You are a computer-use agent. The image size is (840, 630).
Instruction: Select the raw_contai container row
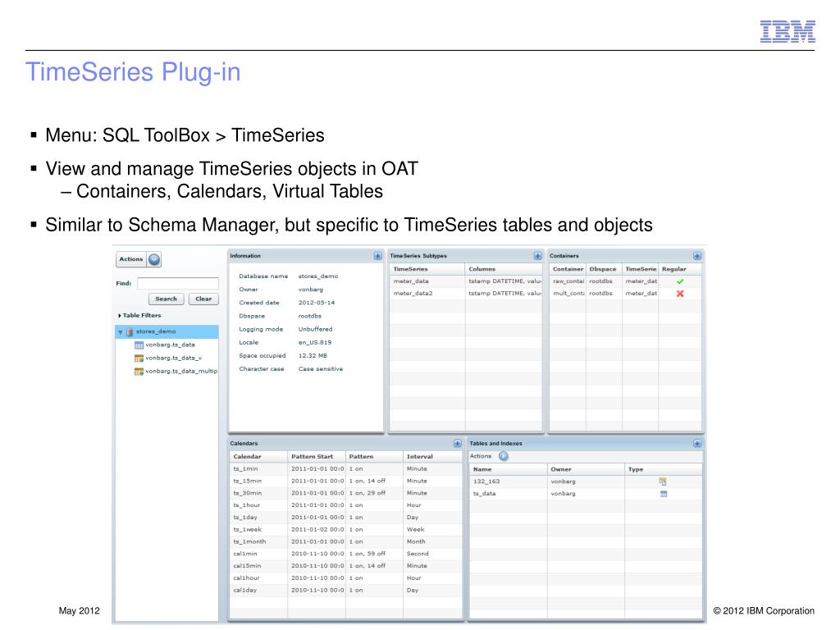pyautogui.click(x=626, y=281)
